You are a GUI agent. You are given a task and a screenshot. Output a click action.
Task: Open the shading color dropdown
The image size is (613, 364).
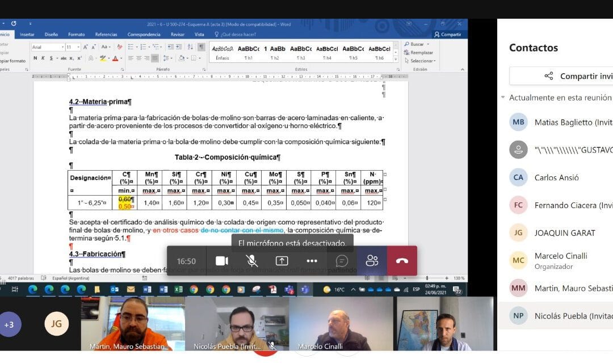(x=187, y=58)
